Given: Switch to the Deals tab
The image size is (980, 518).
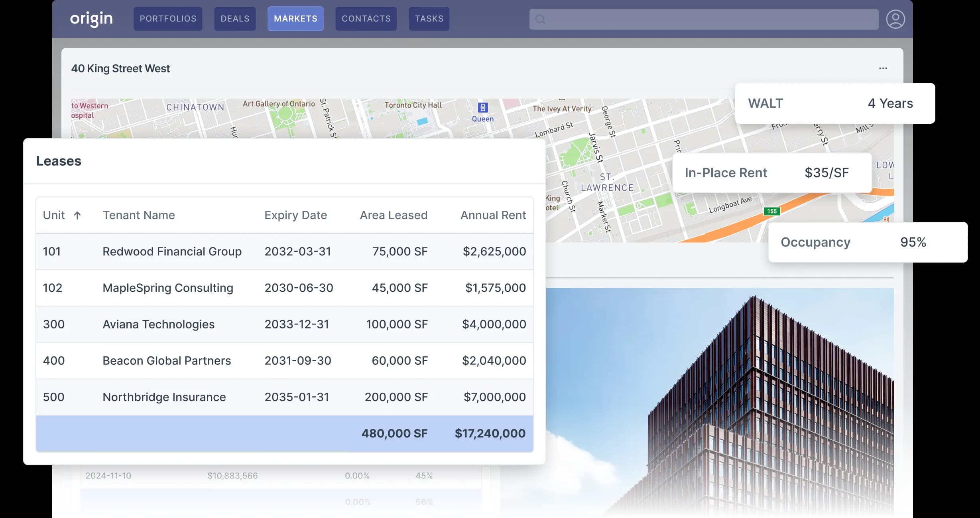Looking at the screenshot, I should click(235, 19).
